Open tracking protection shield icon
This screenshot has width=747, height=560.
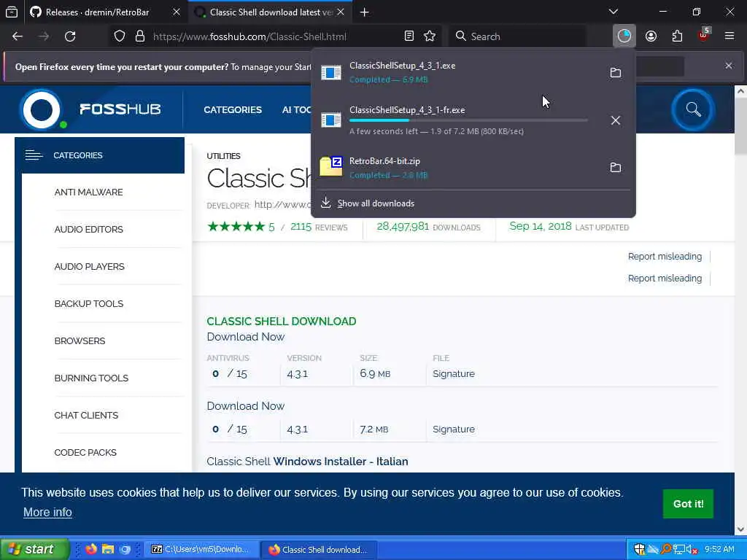tap(120, 36)
